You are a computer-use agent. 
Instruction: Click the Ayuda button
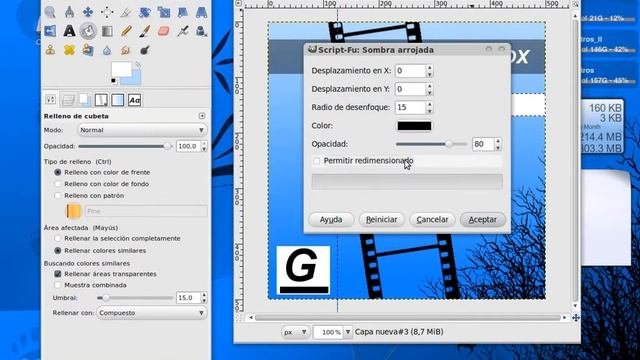click(331, 220)
